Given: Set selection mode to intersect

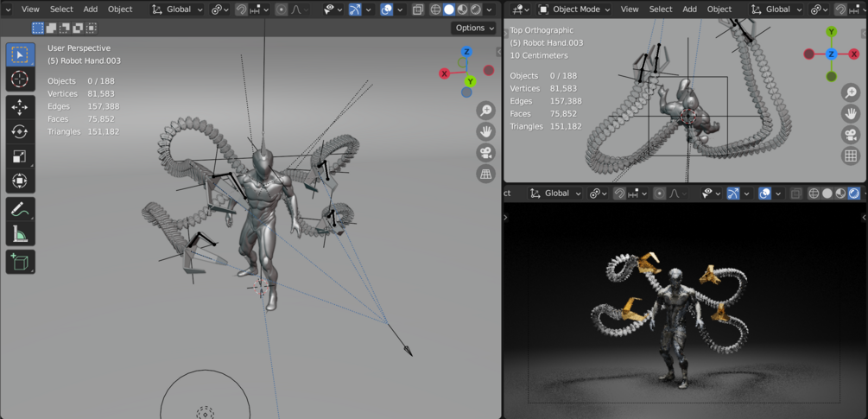Looking at the screenshot, I should (91, 29).
